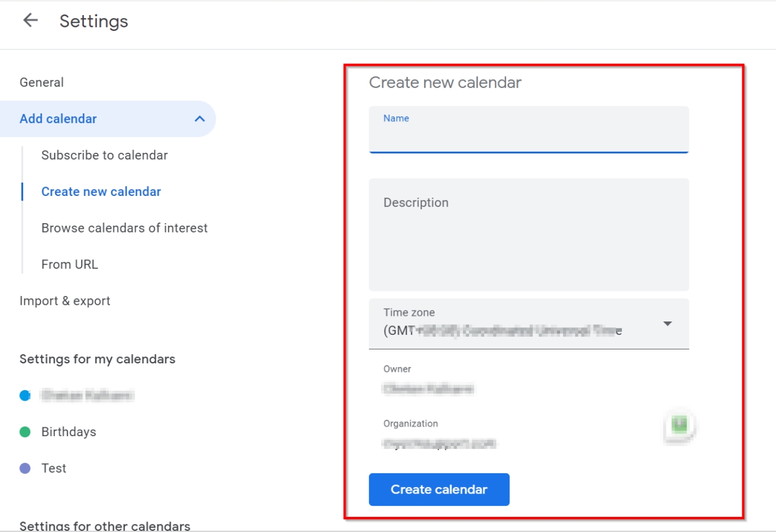Click the Time zone dropdown arrow
776x532 pixels.
(x=668, y=324)
